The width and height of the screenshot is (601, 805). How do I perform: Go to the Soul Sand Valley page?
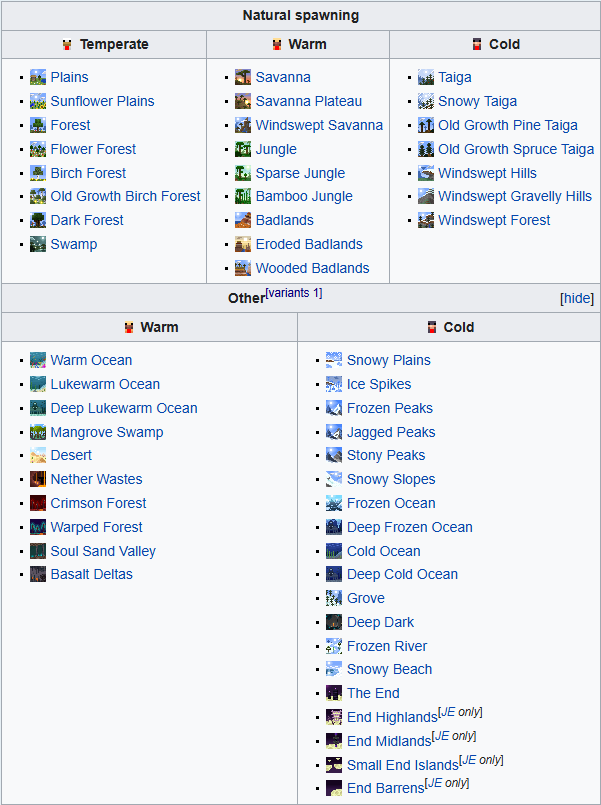[x=103, y=551]
